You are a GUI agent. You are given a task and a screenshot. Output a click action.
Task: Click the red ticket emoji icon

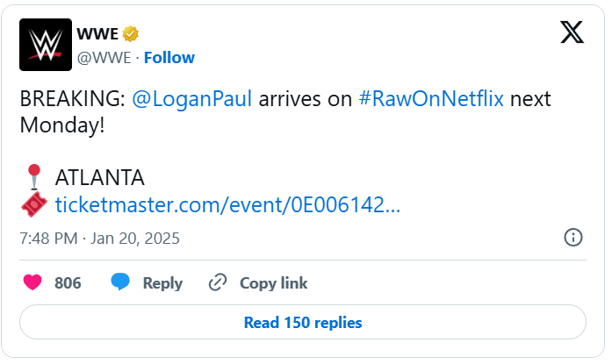[x=32, y=205]
